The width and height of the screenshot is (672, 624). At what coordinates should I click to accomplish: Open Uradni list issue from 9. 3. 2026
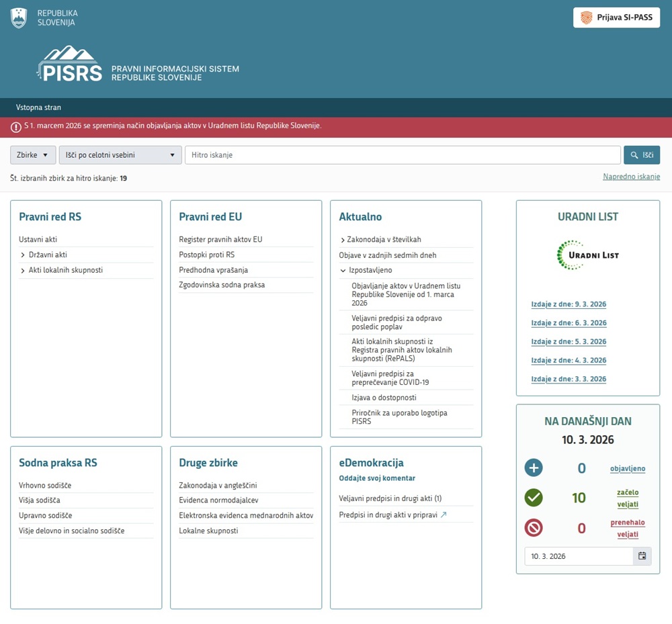(x=569, y=304)
